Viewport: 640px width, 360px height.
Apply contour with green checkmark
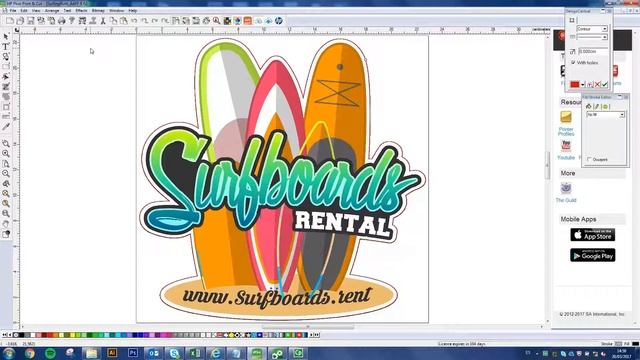605,84
